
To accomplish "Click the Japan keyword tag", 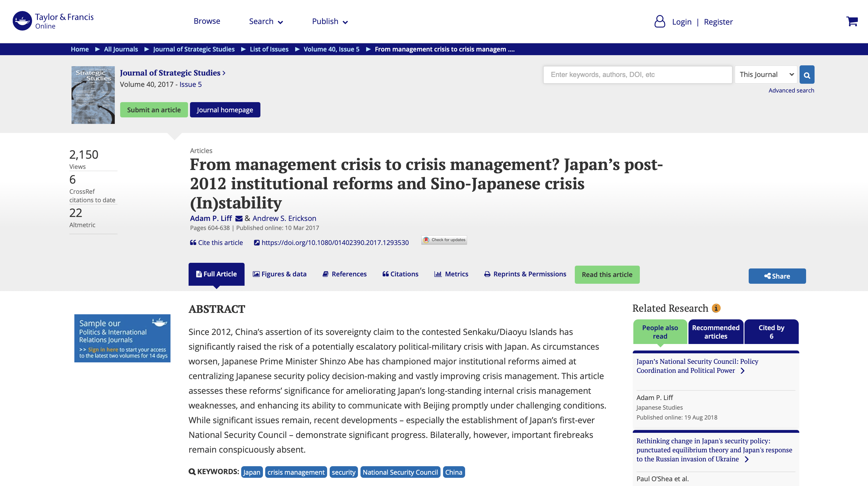I will click(252, 472).
